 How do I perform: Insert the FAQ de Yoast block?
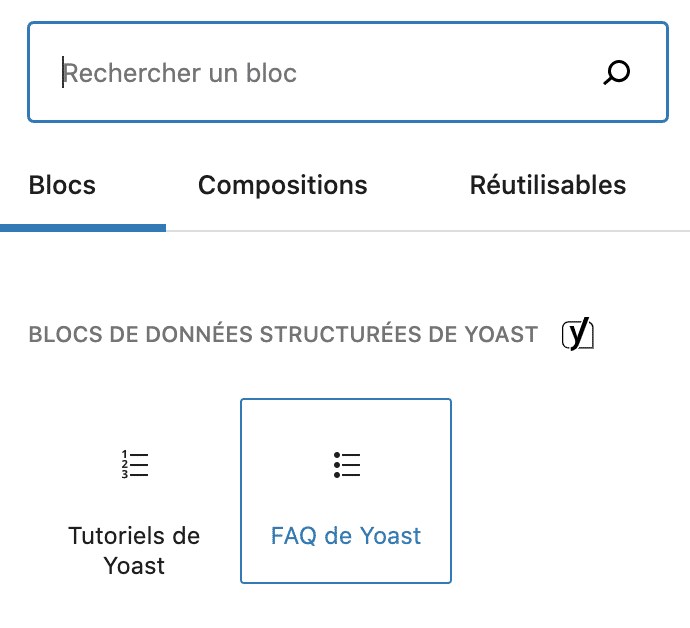coord(346,491)
